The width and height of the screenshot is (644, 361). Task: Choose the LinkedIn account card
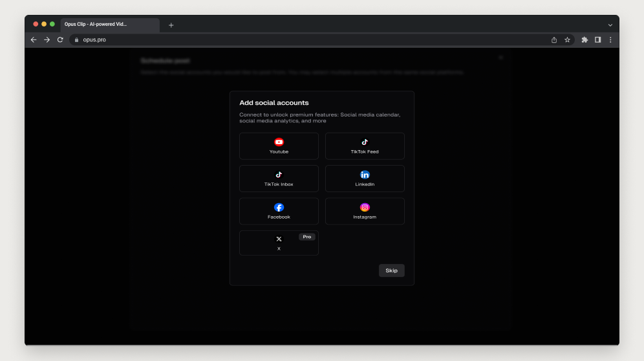tap(365, 179)
